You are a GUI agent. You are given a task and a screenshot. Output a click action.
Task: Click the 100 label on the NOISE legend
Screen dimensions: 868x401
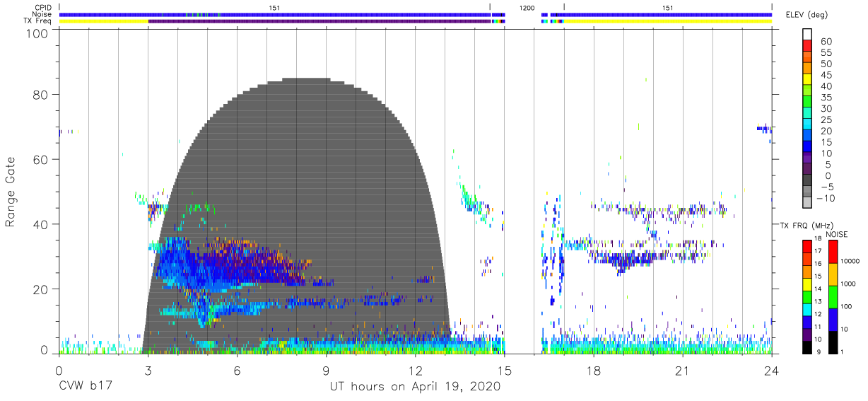coord(845,308)
